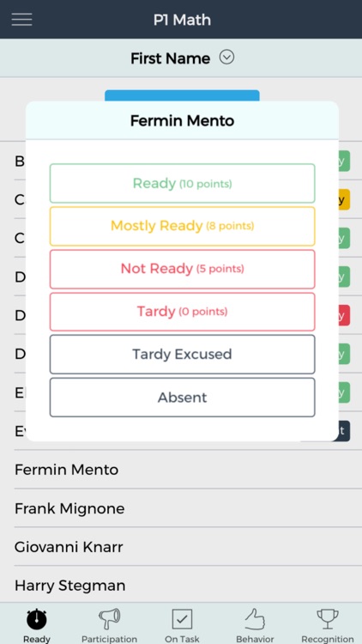
Task: Mark student as Not Ready
Action: point(182,269)
